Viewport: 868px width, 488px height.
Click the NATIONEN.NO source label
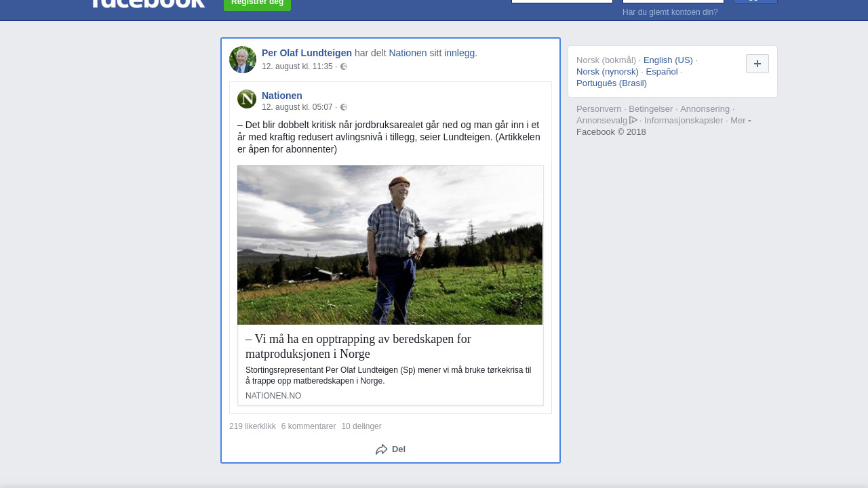click(x=273, y=396)
